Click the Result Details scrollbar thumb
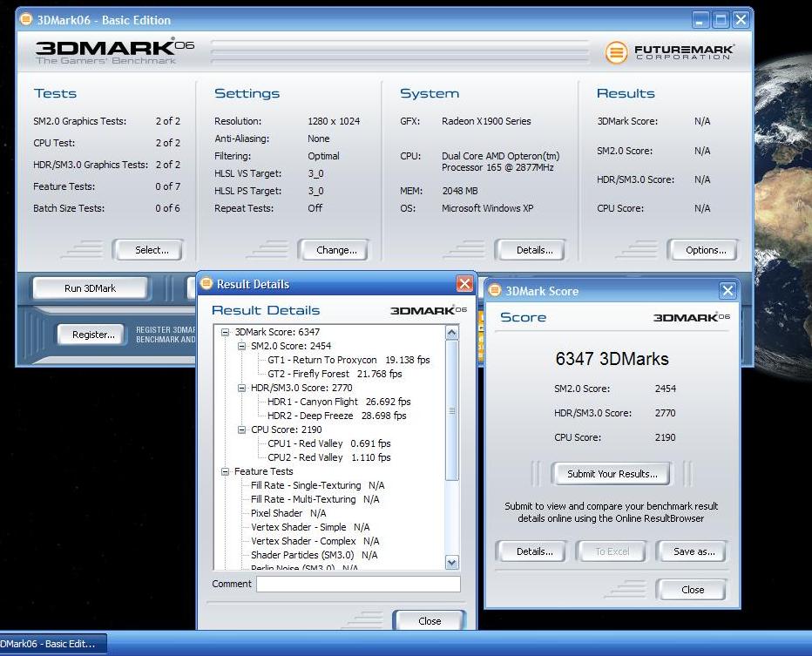The image size is (812, 656). pyautogui.click(x=452, y=410)
